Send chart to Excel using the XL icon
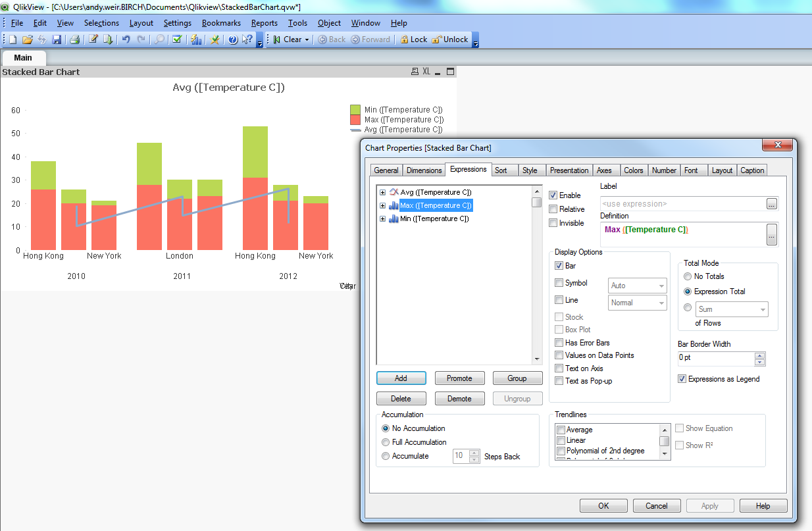This screenshot has width=812, height=531. pyautogui.click(x=426, y=72)
